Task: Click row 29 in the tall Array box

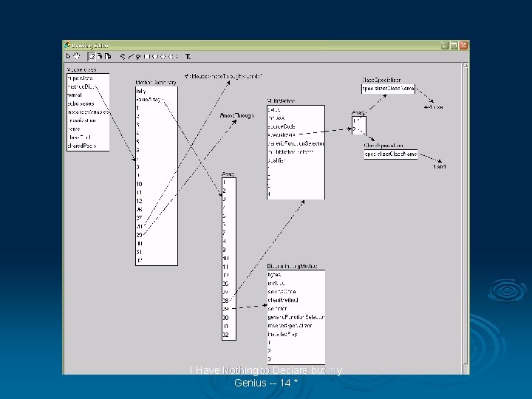Action: tap(229, 309)
